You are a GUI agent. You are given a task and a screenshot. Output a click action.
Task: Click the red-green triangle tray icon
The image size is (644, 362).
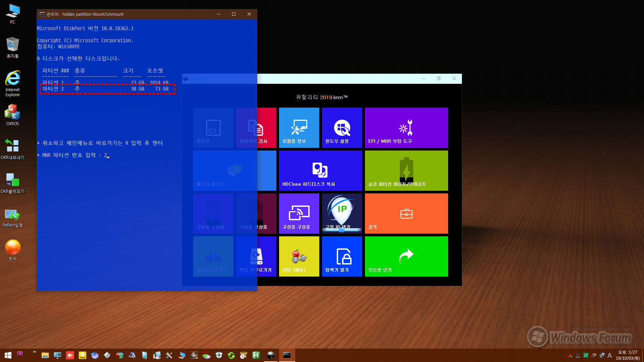pos(570,355)
